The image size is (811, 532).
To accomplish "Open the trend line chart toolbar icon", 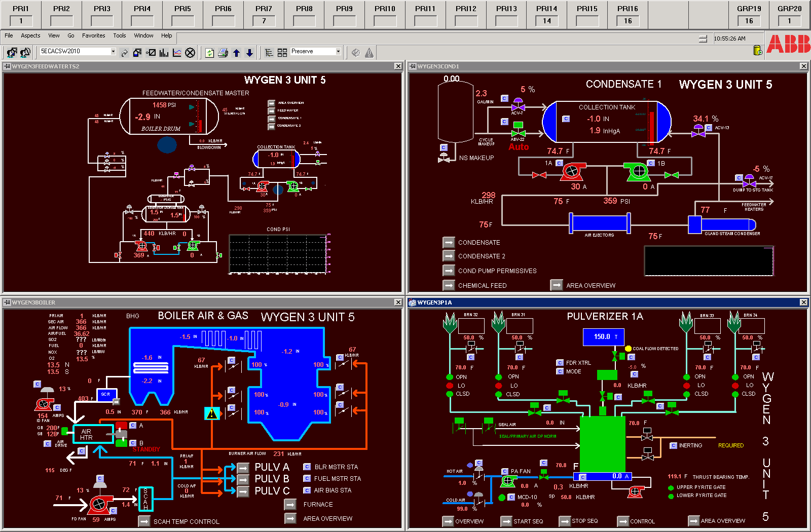I will [x=177, y=53].
